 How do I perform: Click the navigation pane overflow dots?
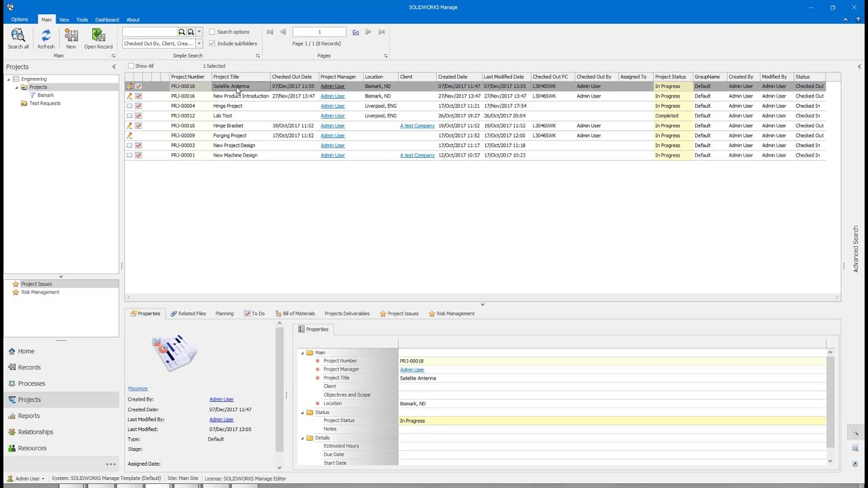(x=111, y=464)
